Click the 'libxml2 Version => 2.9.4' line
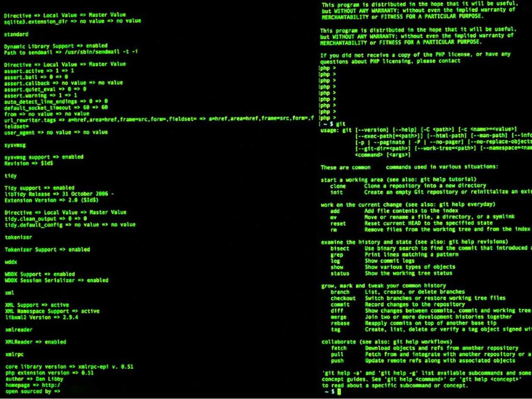Image resolution: width=532 pixels, height=399 pixels. click(x=42, y=317)
